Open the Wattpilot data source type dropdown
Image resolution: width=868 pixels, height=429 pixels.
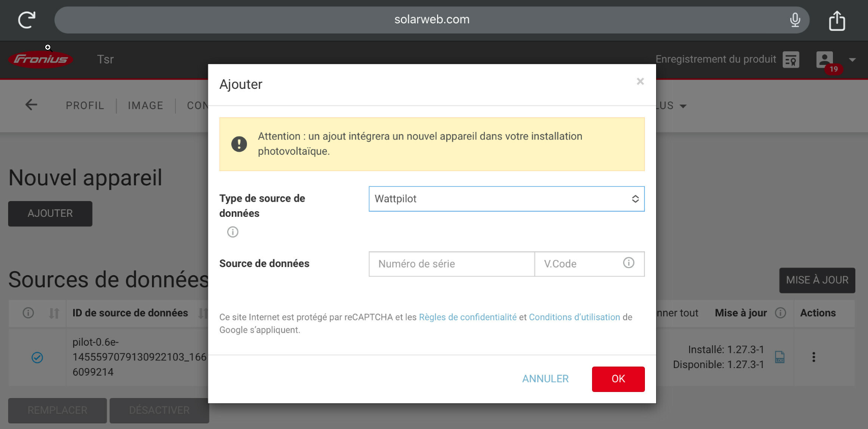(x=506, y=199)
